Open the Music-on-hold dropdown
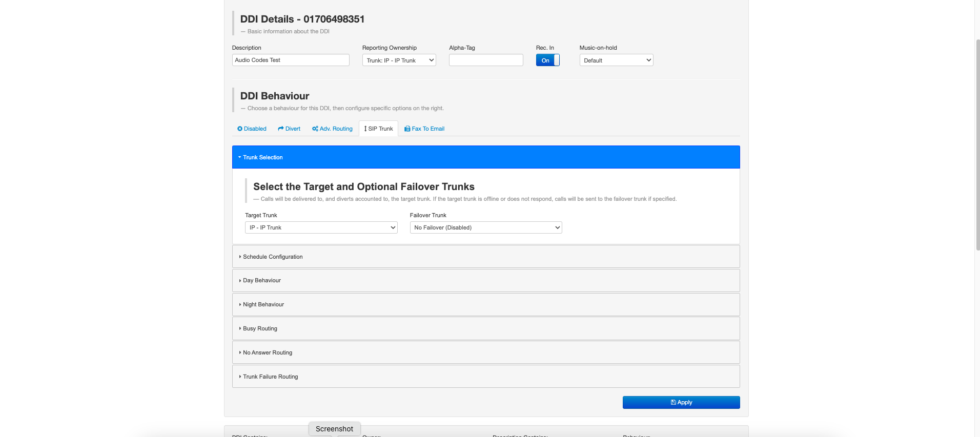Screen dimensions: 980x437 click(616, 60)
